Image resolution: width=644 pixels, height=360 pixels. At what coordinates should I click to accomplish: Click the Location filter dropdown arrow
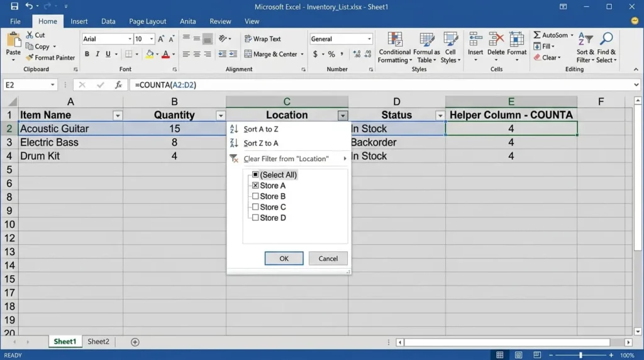343,115
